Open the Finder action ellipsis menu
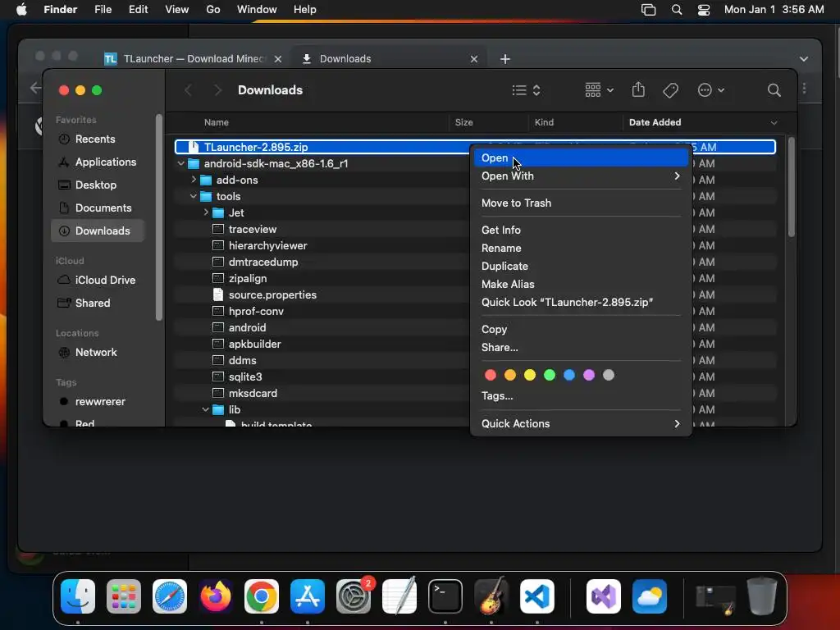 [x=711, y=90]
